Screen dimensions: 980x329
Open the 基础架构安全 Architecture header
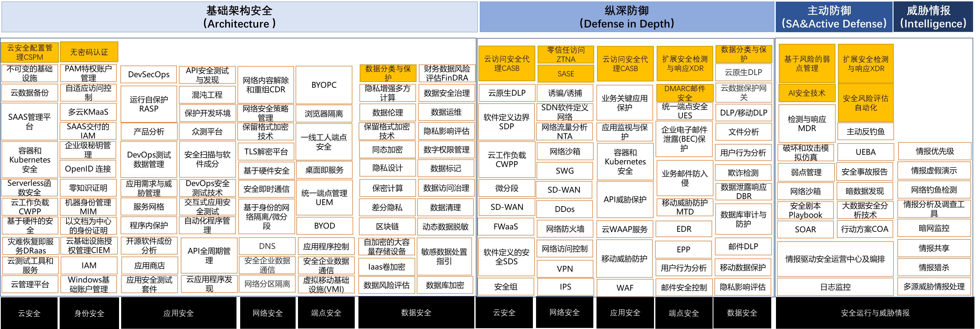pyautogui.click(x=240, y=17)
